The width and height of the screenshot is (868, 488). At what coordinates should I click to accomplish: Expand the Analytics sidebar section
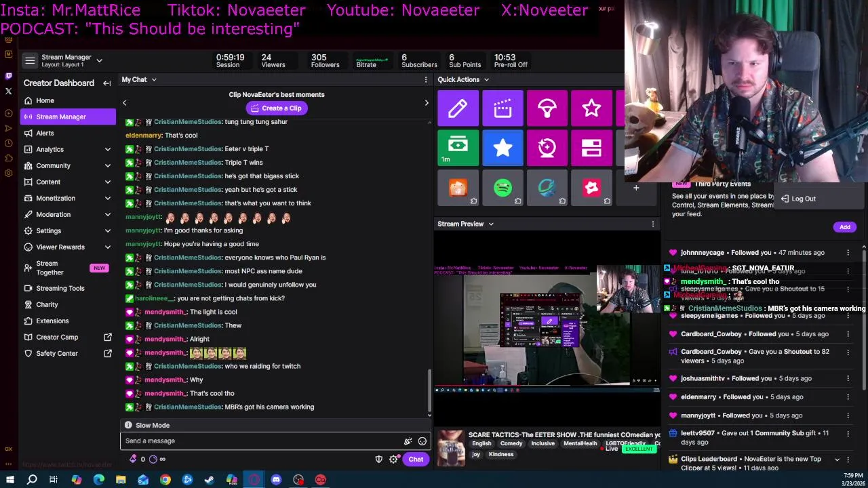click(107, 150)
